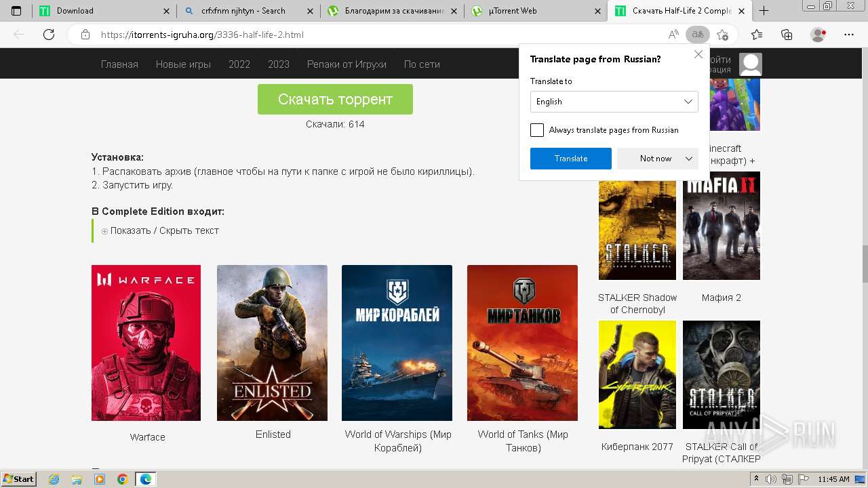Screen dimensions: 868x488
Task: Open Главная menu item
Action: point(119,64)
